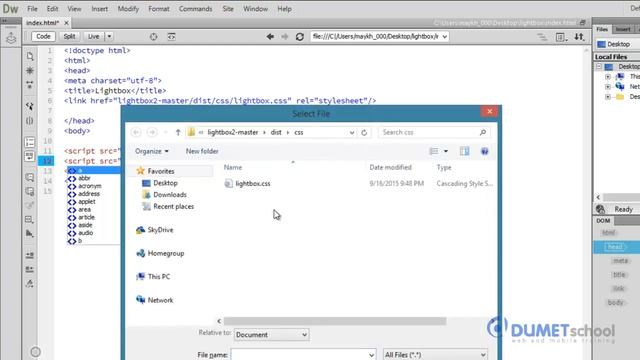Click the dialog help icon
The image size is (640, 360).
click(484, 151)
